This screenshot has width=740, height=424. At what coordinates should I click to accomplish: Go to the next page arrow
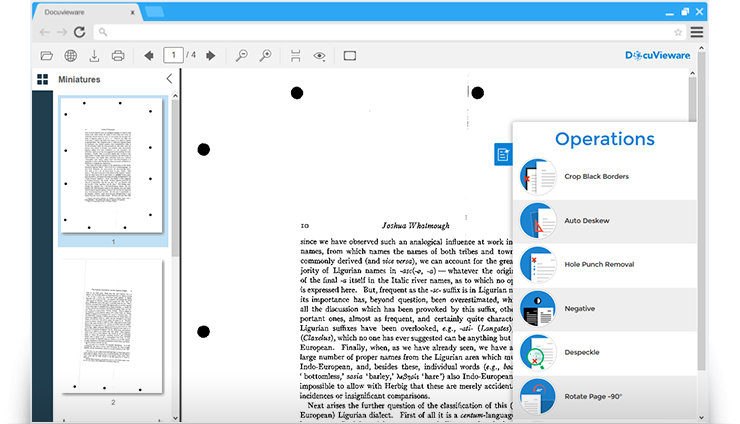[211, 56]
